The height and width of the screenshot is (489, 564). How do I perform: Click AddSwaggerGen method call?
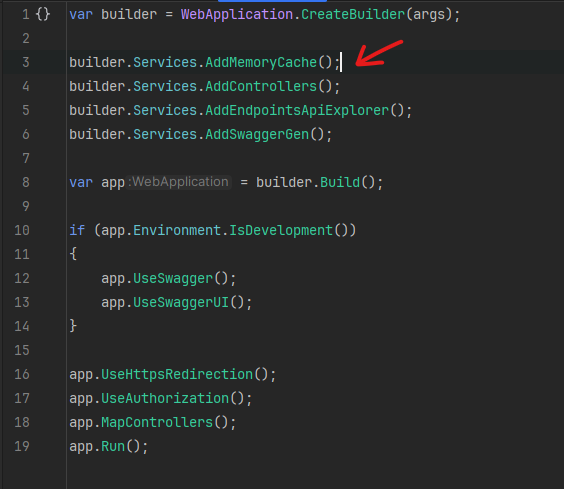point(257,135)
